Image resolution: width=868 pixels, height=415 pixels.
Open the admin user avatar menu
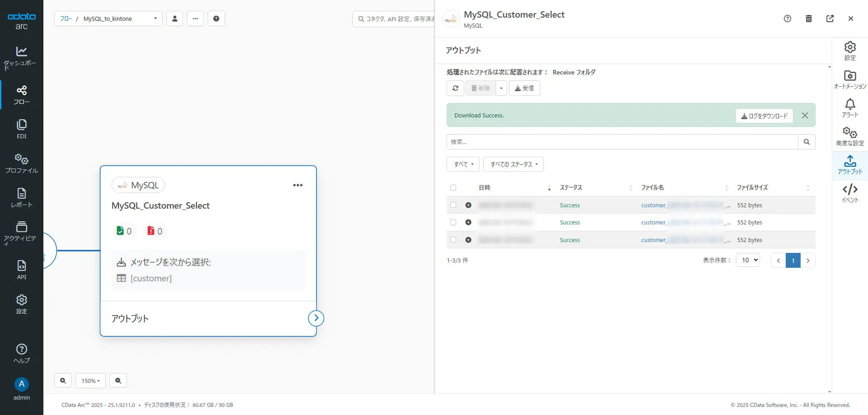point(21,389)
